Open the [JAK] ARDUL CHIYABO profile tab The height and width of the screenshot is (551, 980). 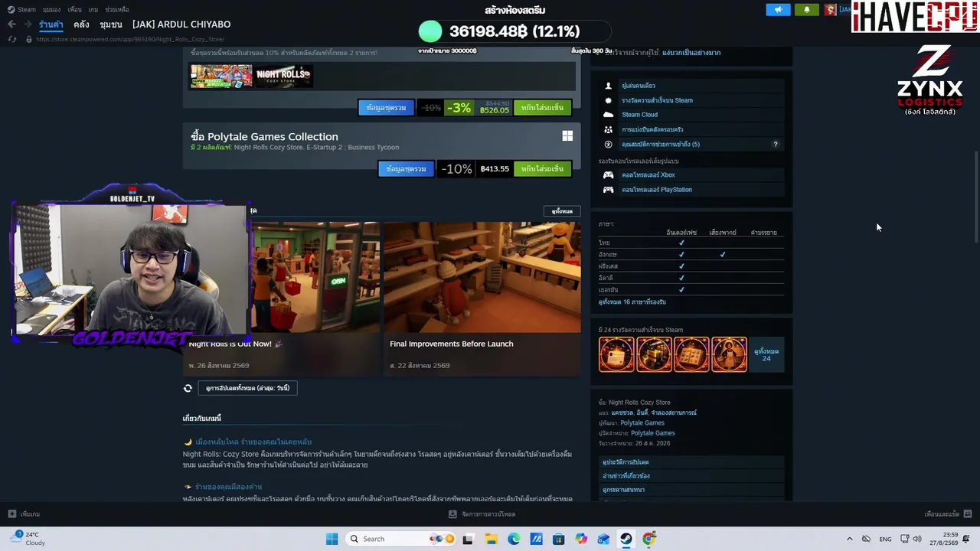point(181,24)
